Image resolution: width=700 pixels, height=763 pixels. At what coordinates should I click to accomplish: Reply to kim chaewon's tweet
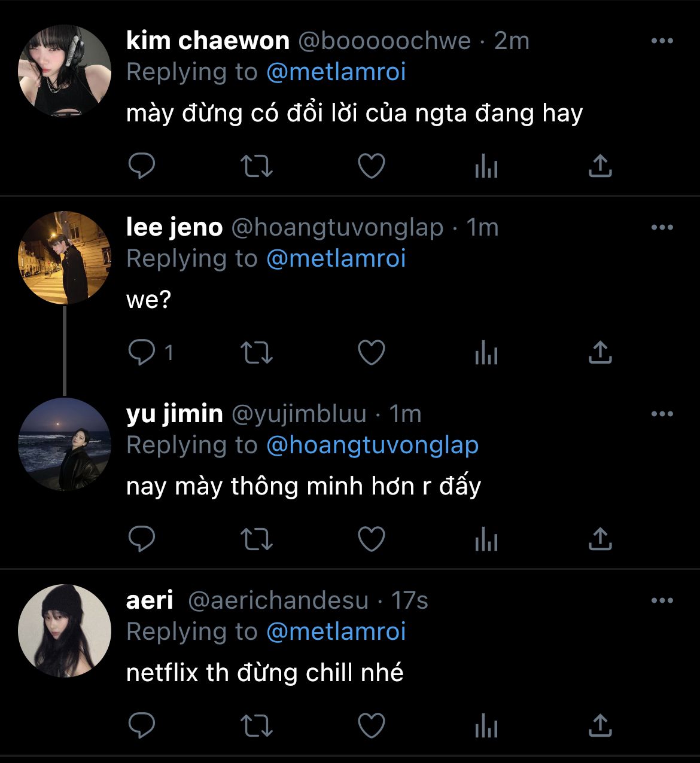click(x=142, y=166)
